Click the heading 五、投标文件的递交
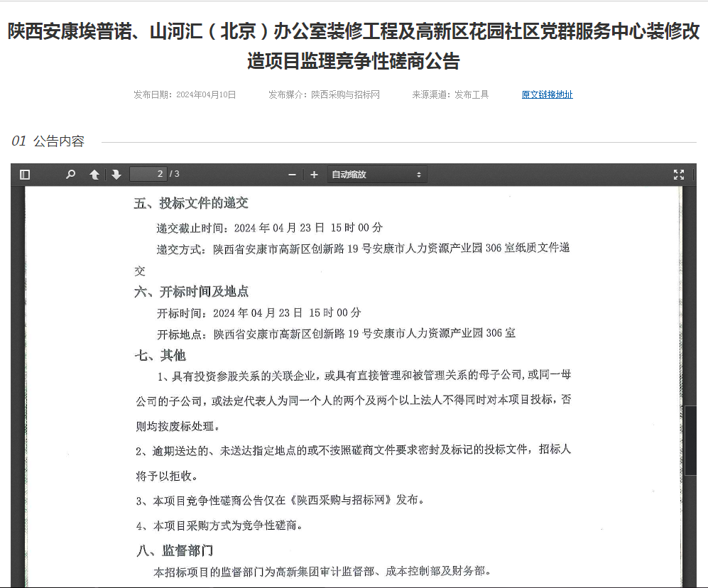 point(191,203)
